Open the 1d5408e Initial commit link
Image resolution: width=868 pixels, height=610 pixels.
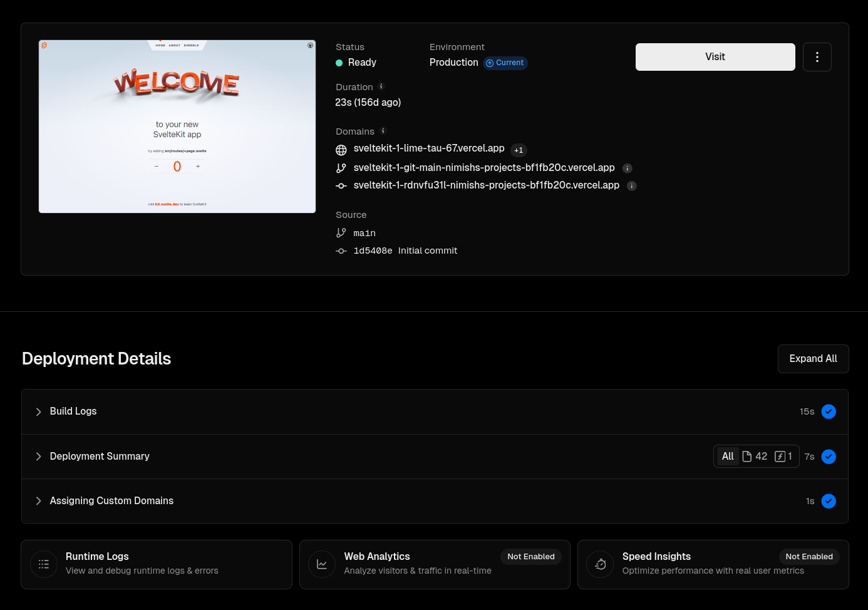(x=405, y=251)
